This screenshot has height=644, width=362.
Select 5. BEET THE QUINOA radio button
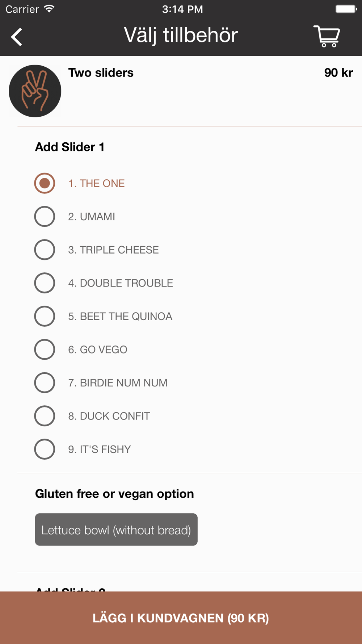coord(45,316)
